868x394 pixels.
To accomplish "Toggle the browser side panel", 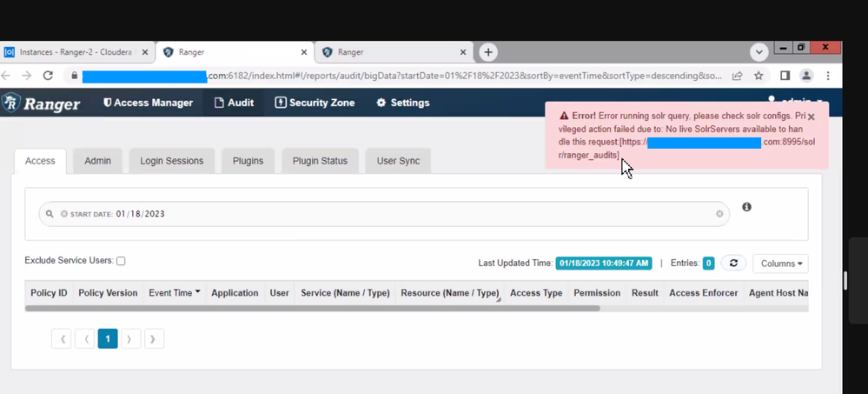I will [785, 76].
